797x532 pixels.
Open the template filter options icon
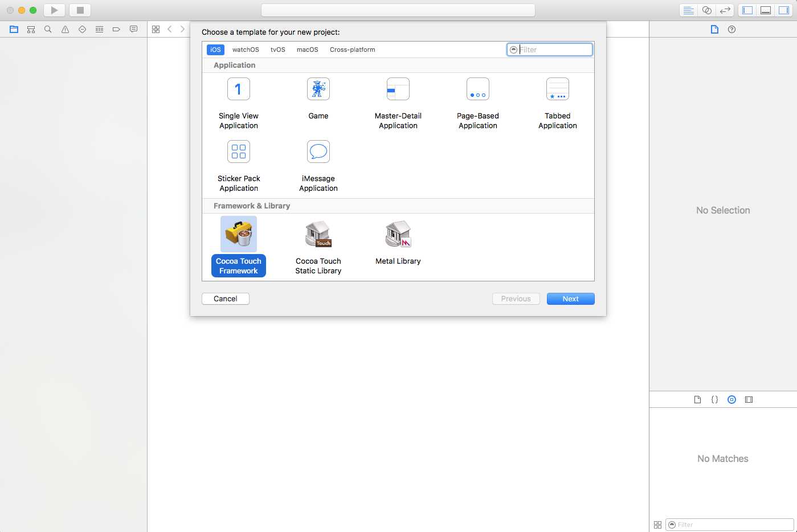513,50
